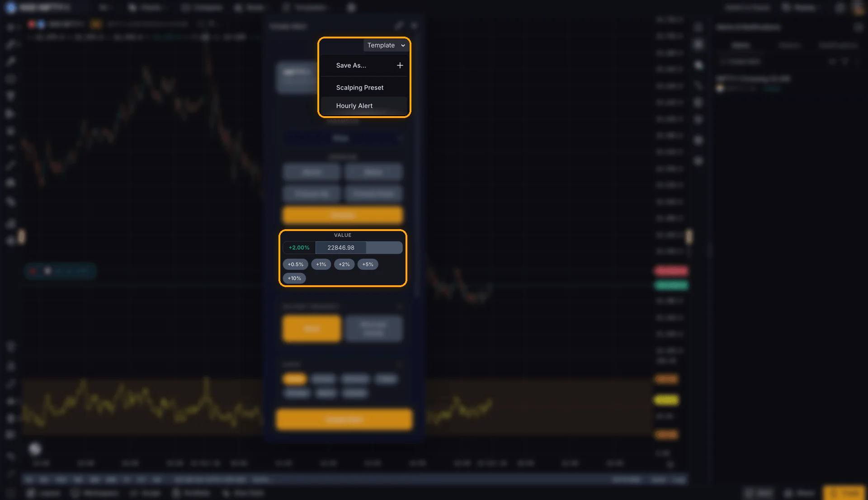Select the +2% quick value chip
Image resolution: width=868 pixels, height=500 pixels.
pyautogui.click(x=344, y=264)
